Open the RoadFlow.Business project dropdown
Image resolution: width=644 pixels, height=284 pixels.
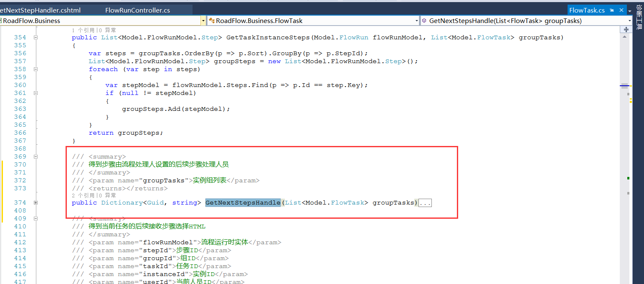click(203, 20)
